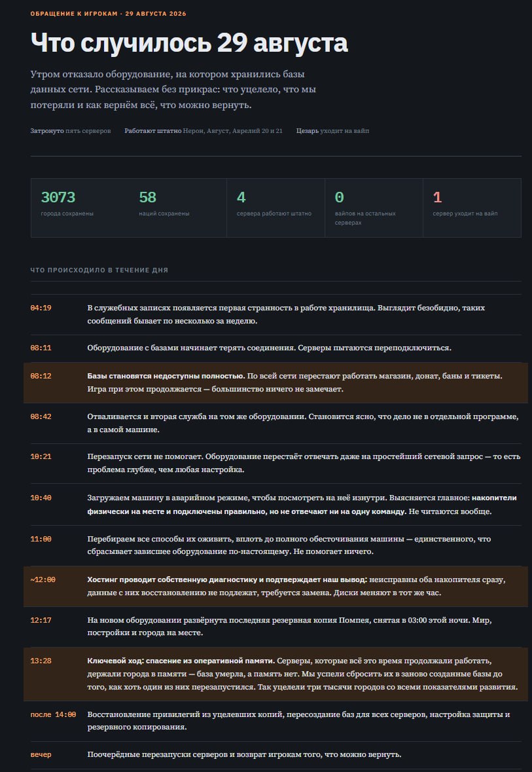Click bold text 'Базы становятся недоступны полностью.'
Viewport: 532px width, 772px height.
(x=166, y=376)
